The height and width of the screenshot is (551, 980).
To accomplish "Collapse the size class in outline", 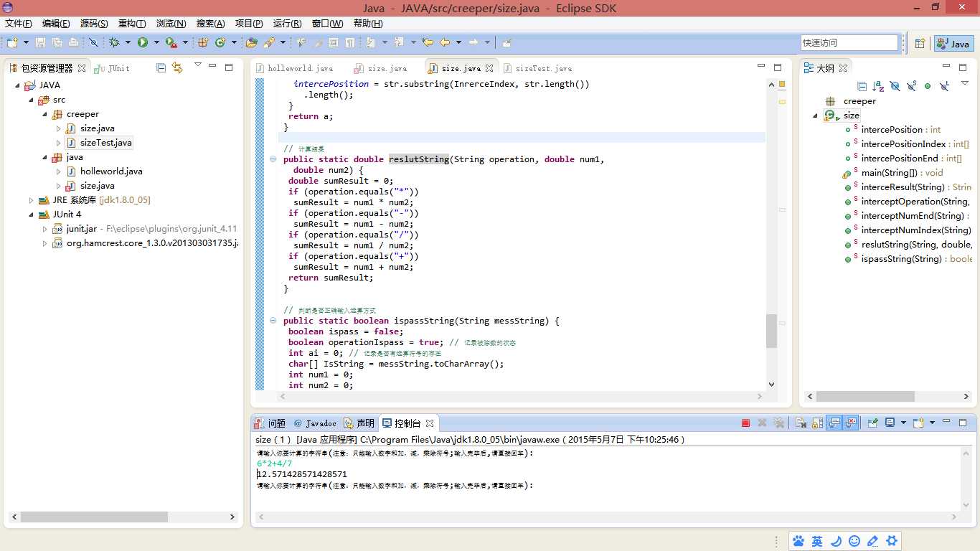I will tap(816, 116).
